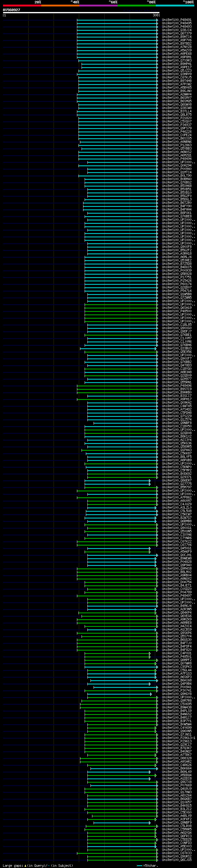Click the white AV560927 query sequence bar
This screenshot has width=197, height=868.
point(81,12)
